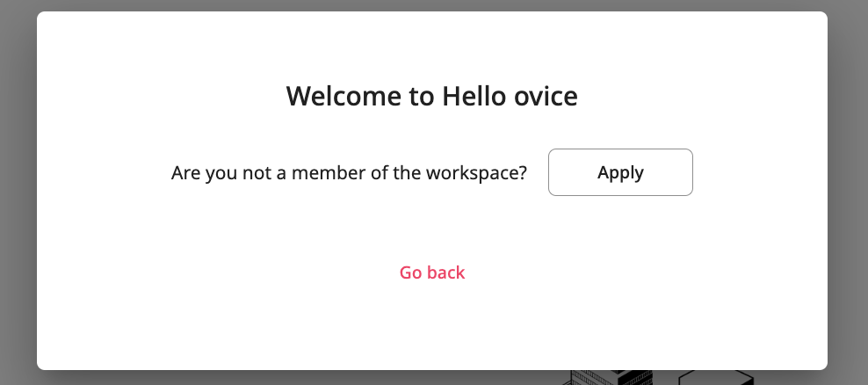Click the rounded border of the Apply button

[x=549, y=172]
